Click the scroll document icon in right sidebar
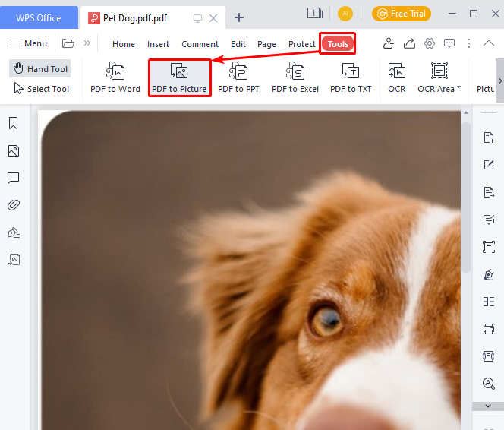Image resolution: width=504 pixels, height=430 pixels. tap(489, 356)
